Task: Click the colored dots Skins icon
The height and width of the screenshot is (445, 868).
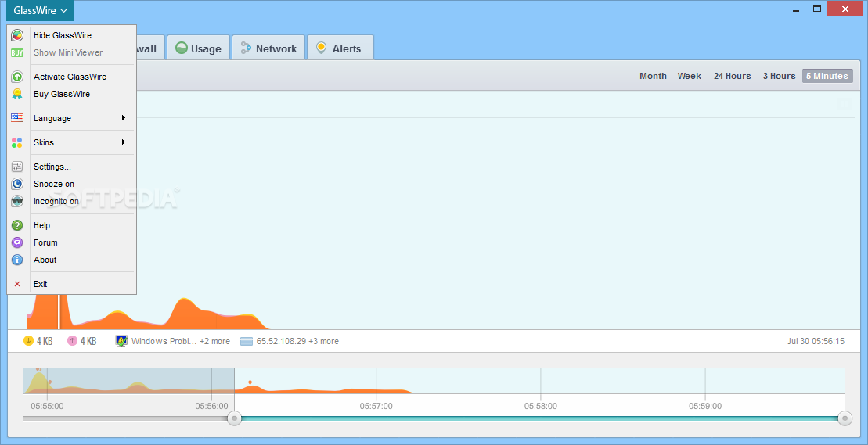Action: click(x=17, y=142)
